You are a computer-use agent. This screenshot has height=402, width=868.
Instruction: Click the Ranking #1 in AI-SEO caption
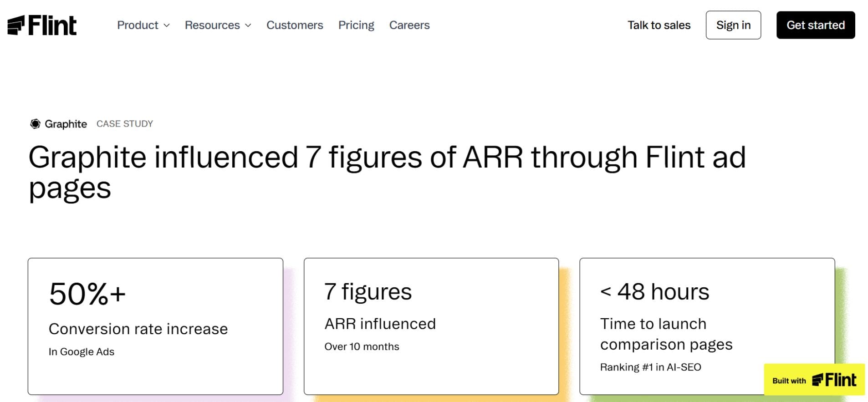(x=650, y=367)
